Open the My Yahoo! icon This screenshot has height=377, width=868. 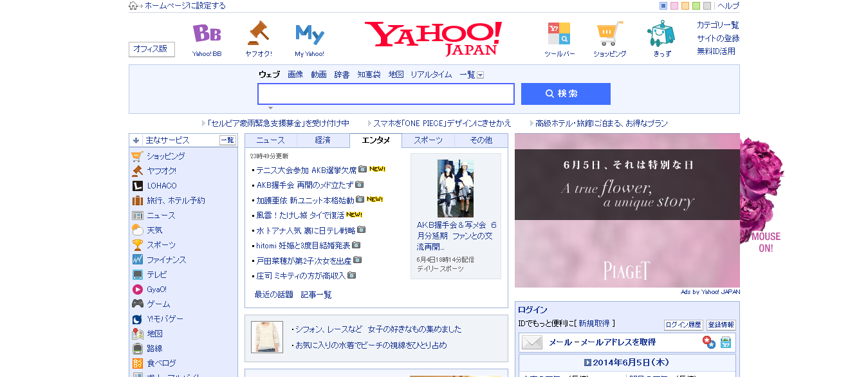click(309, 34)
